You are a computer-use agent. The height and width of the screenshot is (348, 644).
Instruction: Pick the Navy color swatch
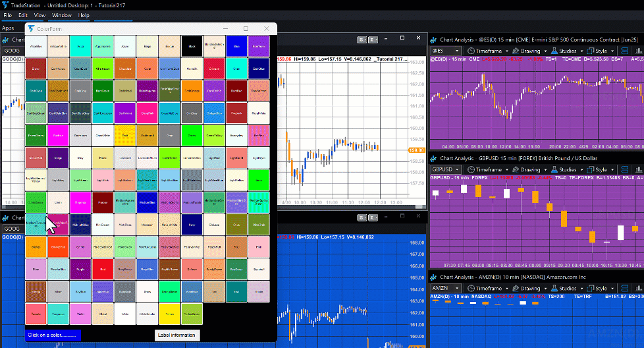pyautogui.click(x=192, y=224)
